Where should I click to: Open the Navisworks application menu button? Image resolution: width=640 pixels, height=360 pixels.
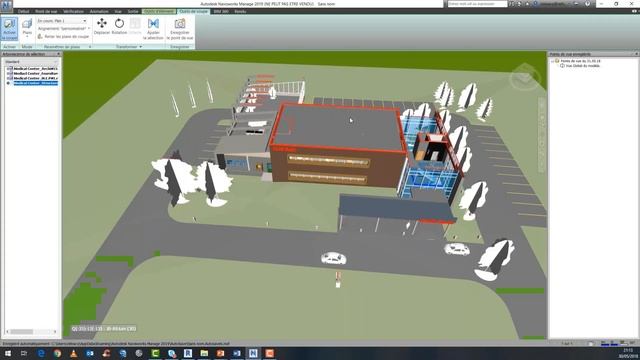click(x=7, y=5)
